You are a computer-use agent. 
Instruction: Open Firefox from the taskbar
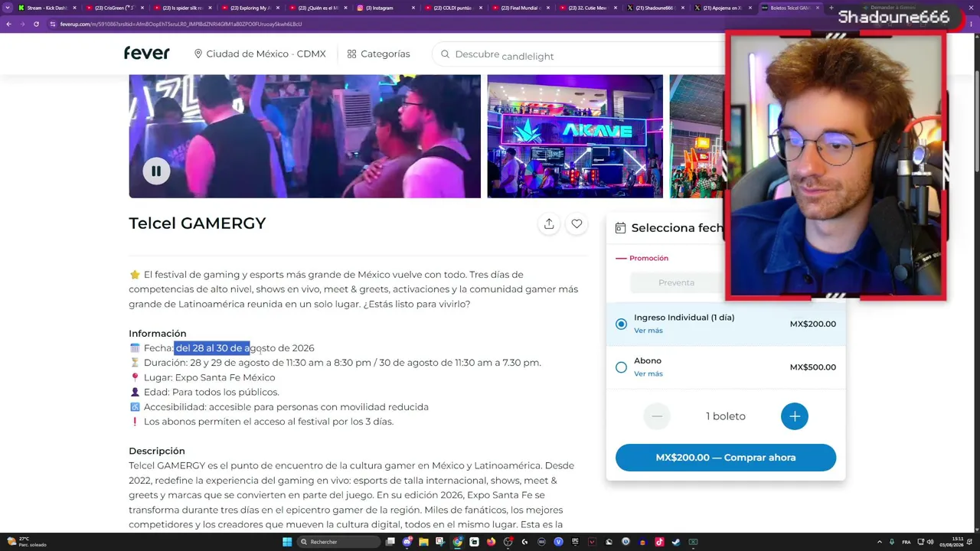click(491, 542)
